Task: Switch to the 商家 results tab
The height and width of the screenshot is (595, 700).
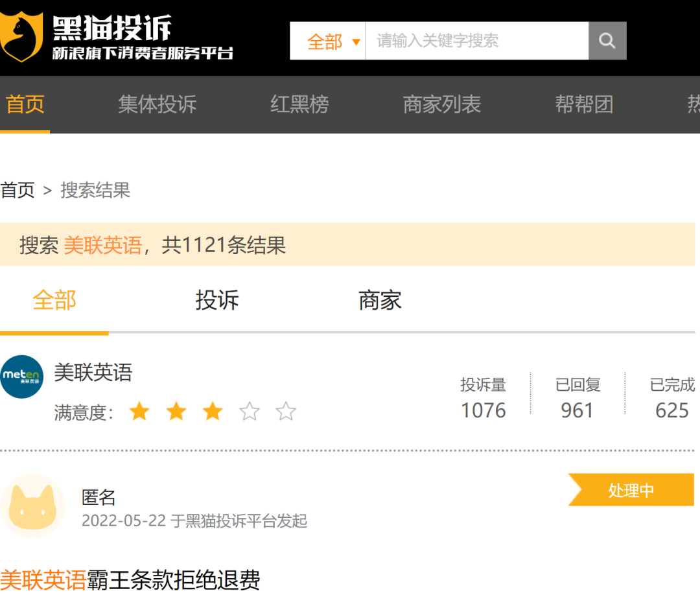Action: point(380,300)
